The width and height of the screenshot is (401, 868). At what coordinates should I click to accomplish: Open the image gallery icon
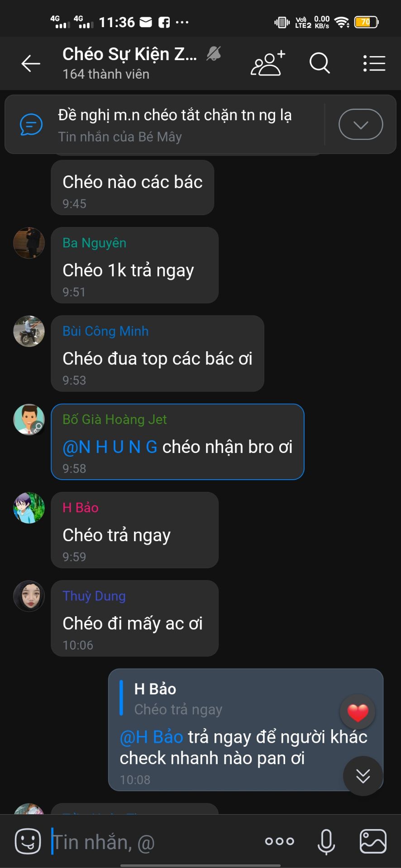373,841
